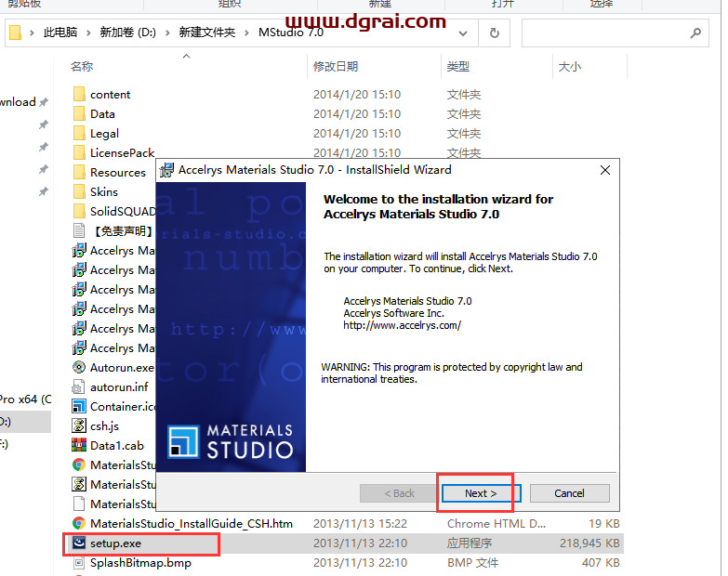Click the 新建文件夹 breadcrumb
The image size is (728, 576).
pyautogui.click(x=207, y=33)
